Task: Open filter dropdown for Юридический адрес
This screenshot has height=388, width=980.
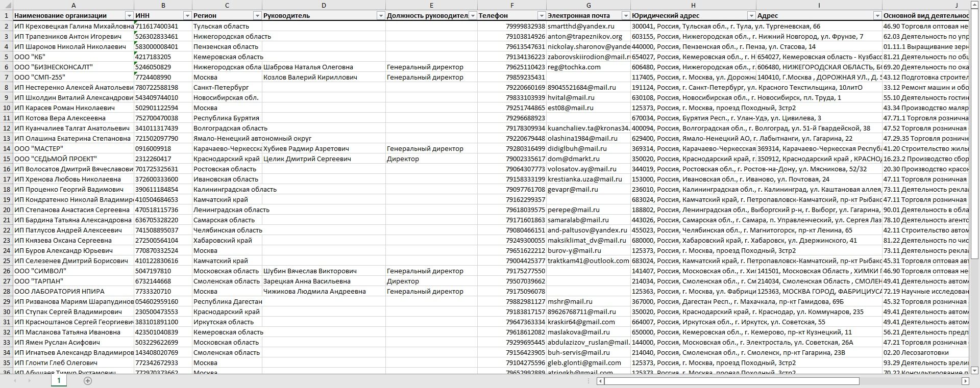Action: click(751, 16)
